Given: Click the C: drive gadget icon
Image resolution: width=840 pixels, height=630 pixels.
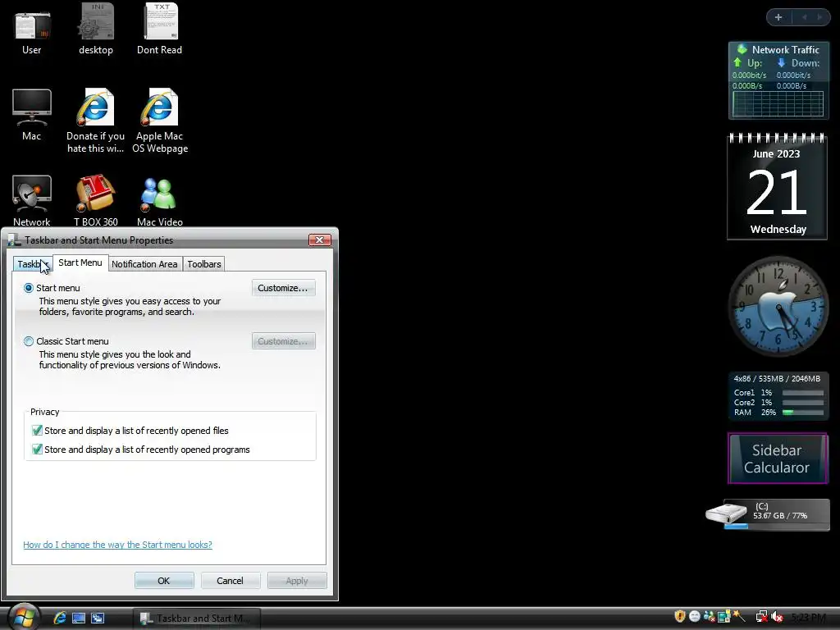Looking at the screenshot, I should tap(726, 513).
